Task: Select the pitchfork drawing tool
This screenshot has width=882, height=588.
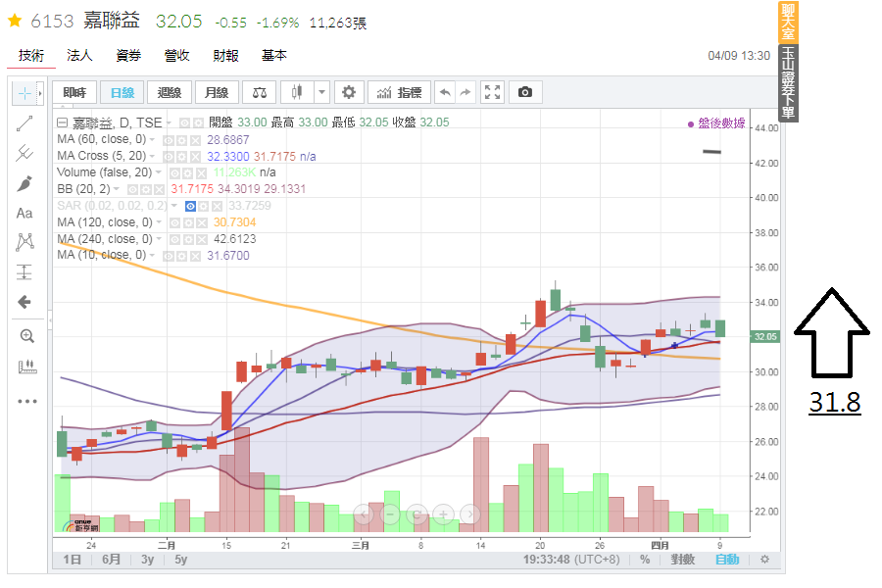Action: [24, 153]
